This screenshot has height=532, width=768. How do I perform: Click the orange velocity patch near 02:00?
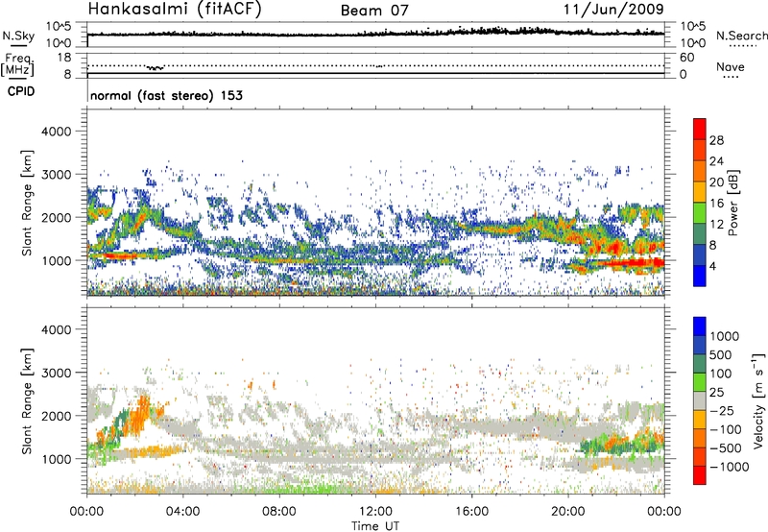[138, 416]
